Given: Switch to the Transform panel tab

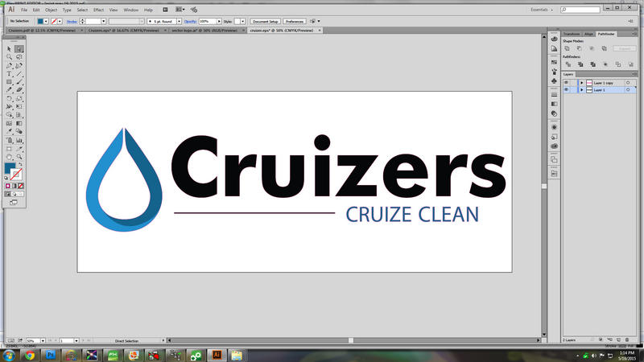Looking at the screenshot, I should click(572, 34).
